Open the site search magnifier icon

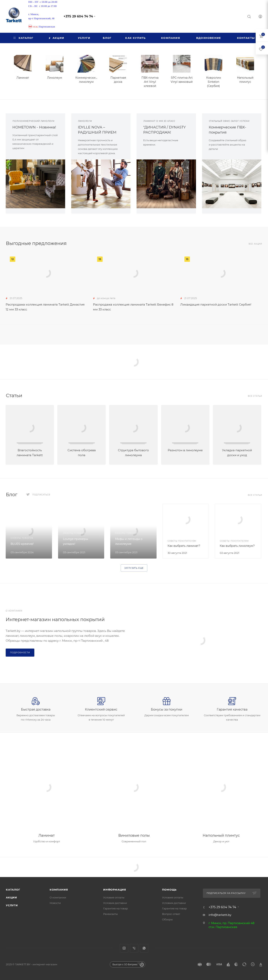tap(249, 17)
